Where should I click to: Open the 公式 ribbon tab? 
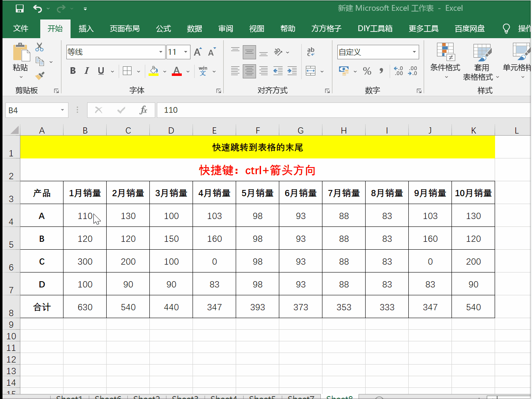coord(163,29)
